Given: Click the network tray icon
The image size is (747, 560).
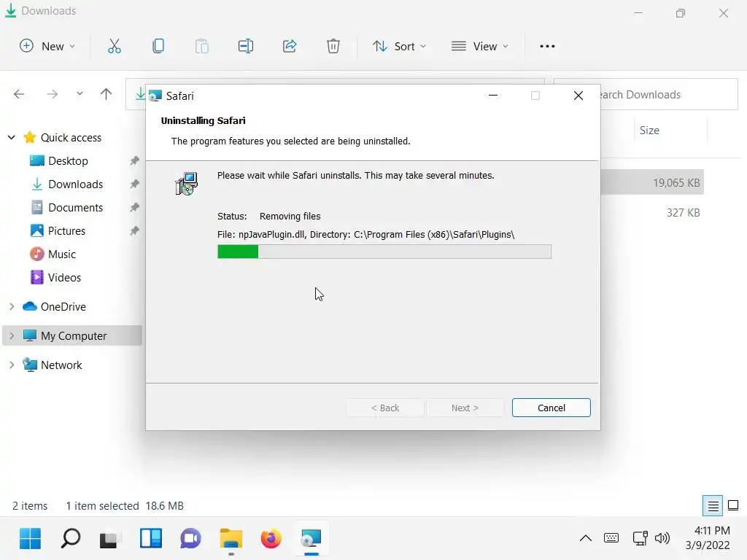Looking at the screenshot, I should [x=640, y=538].
